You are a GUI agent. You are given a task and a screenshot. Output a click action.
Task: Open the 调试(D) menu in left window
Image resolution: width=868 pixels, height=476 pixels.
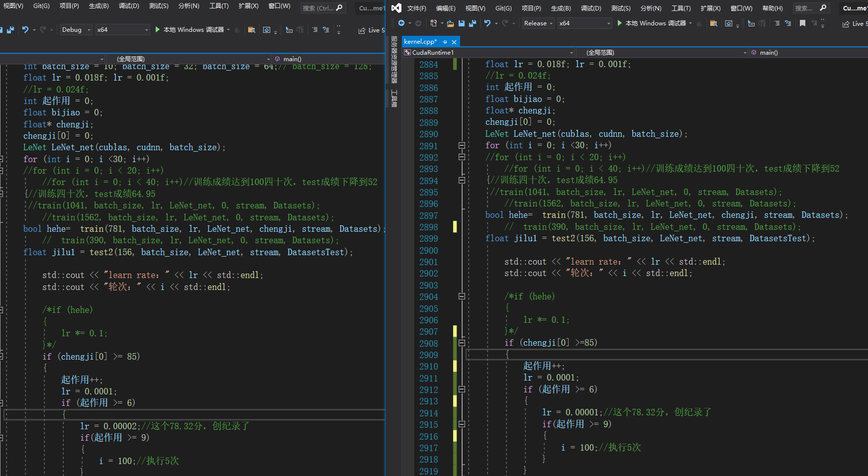129,6
